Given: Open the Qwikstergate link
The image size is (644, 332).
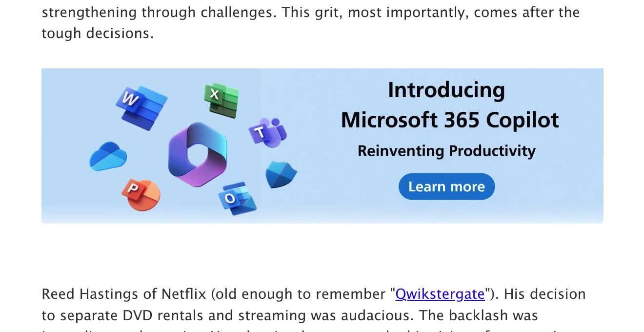Looking at the screenshot, I should pyautogui.click(x=440, y=294).
